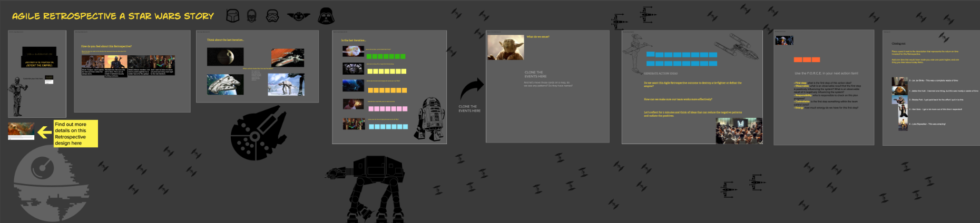Image resolution: width=980 pixels, height=223 pixels.
Task: Click the AT-AT snow battle image
Action: pos(286,85)
